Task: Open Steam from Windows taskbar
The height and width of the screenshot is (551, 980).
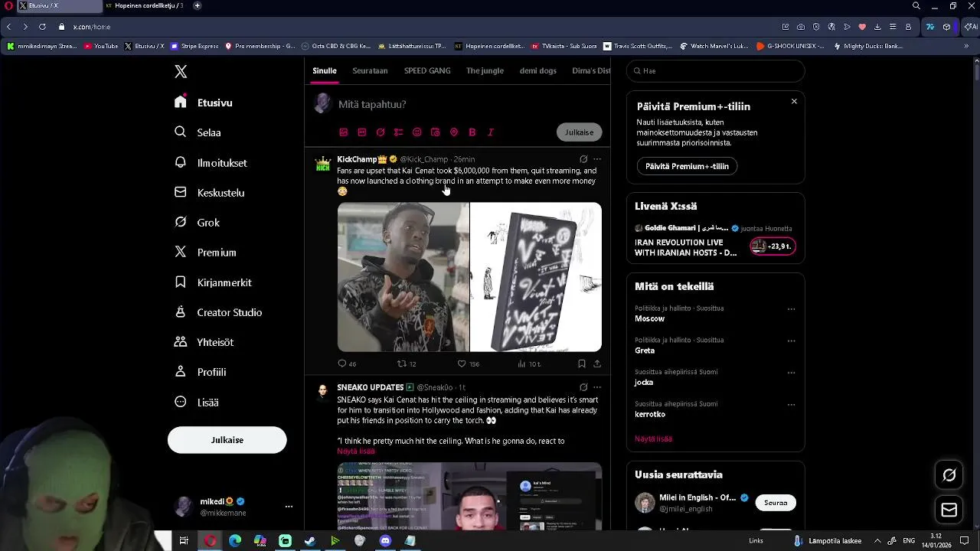Action: pos(310,541)
